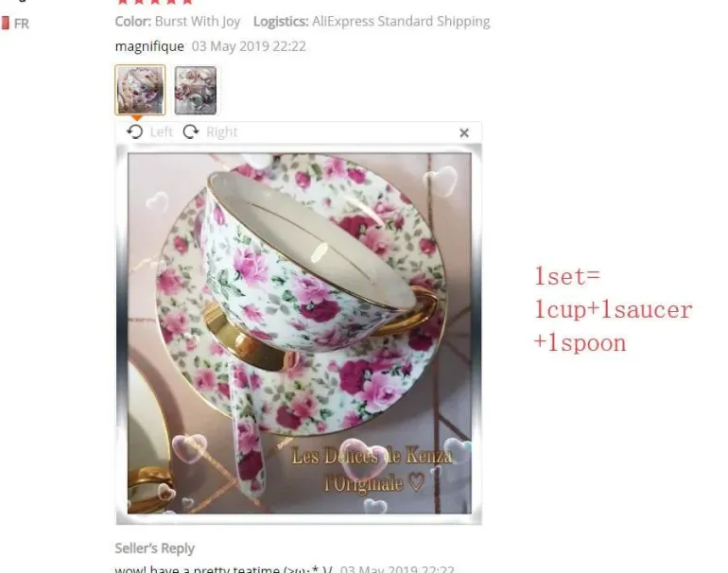Click the enlarged floral teacup photo
The width and height of the screenshot is (728, 573).
tap(299, 334)
